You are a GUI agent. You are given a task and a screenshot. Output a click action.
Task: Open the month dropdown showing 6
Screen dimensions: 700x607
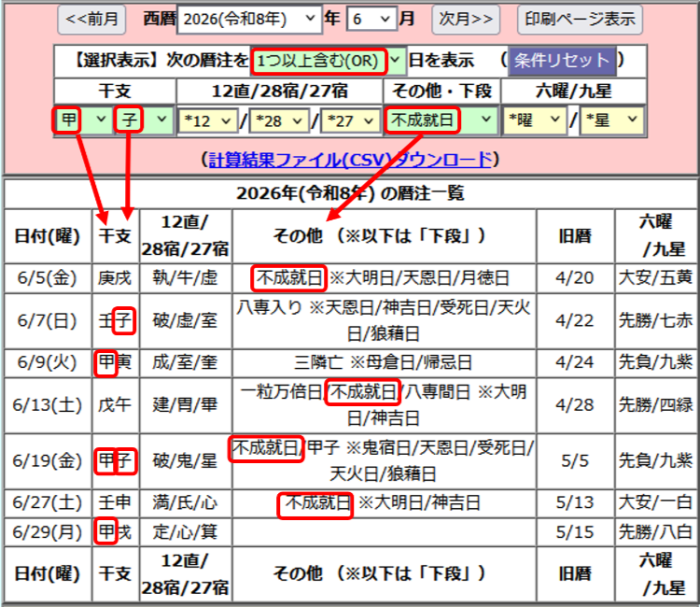(x=371, y=20)
